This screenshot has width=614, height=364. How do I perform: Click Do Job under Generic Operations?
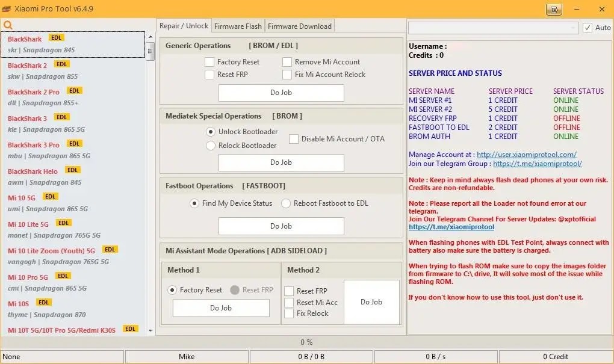281,93
